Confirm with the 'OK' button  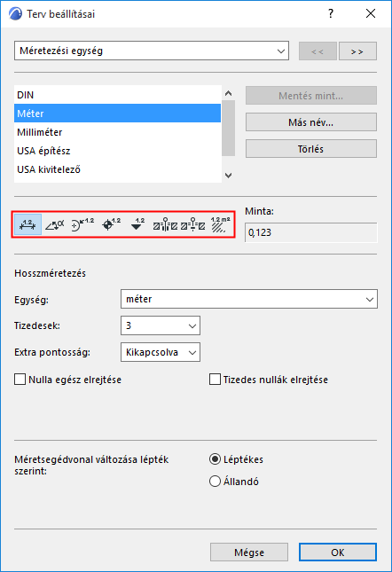pyautogui.click(x=338, y=552)
